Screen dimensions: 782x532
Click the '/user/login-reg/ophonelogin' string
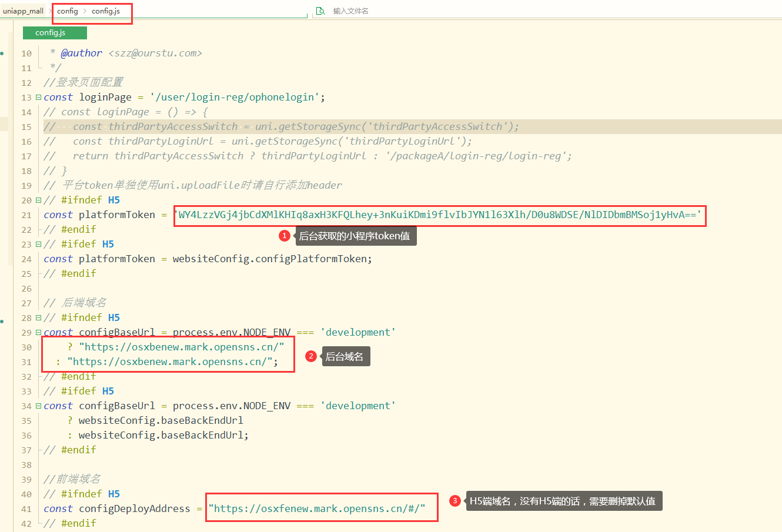pos(235,97)
